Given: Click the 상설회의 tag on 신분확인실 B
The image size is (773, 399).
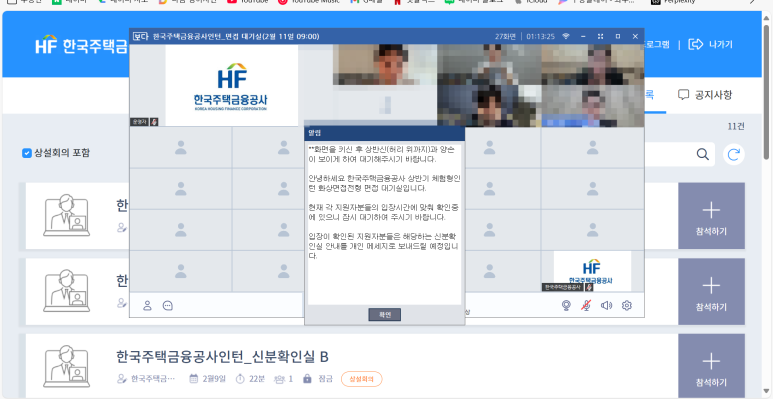Looking at the screenshot, I should pos(361,379).
